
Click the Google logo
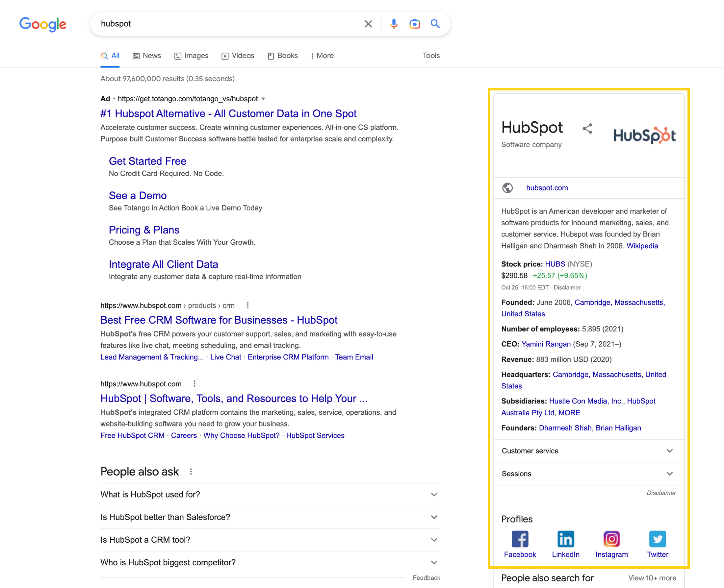[x=43, y=24]
